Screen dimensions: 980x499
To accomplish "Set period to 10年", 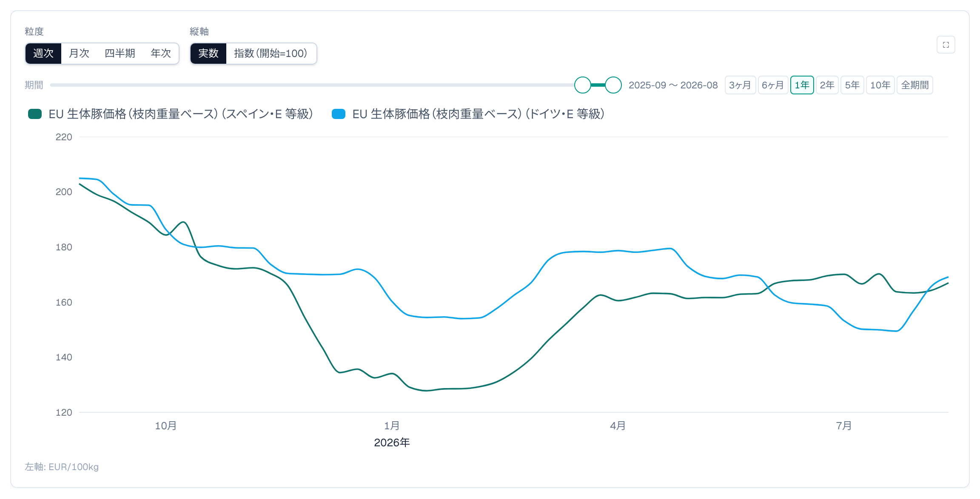I will point(880,85).
